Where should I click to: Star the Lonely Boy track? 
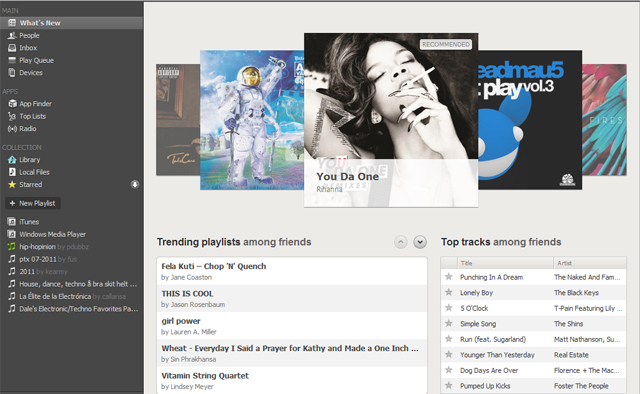point(449,292)
